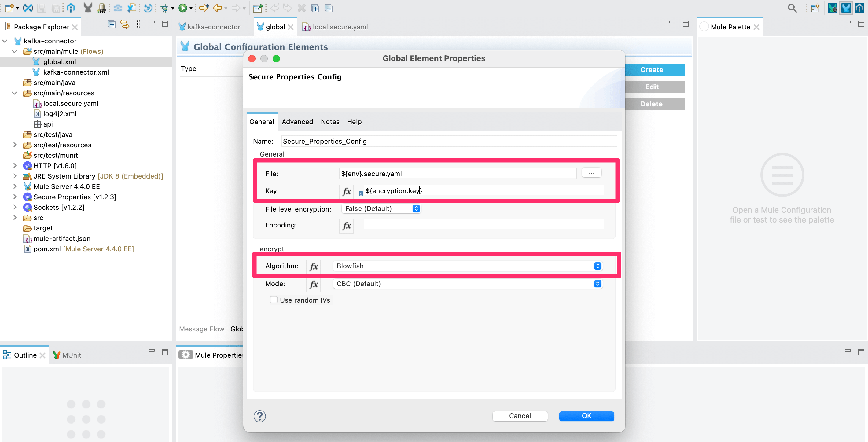
Task: Pin the current editor with pin icon
Action: (257, 8)
